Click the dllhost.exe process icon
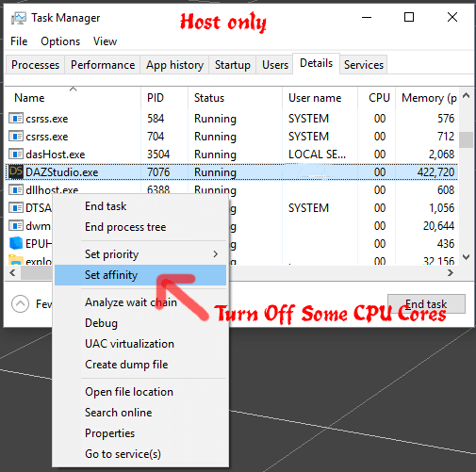Image resolution: width=476 pixels, height=472 pixels. 16,190
